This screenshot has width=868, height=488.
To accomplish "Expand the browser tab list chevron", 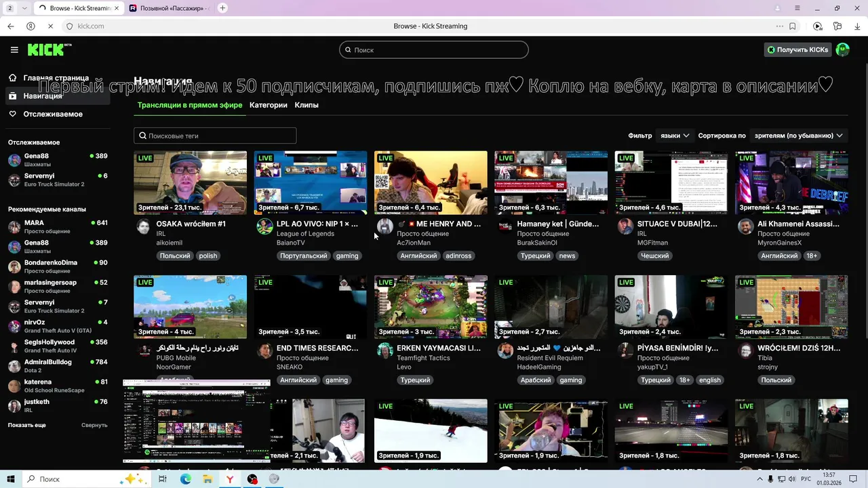I will [25, 8].
